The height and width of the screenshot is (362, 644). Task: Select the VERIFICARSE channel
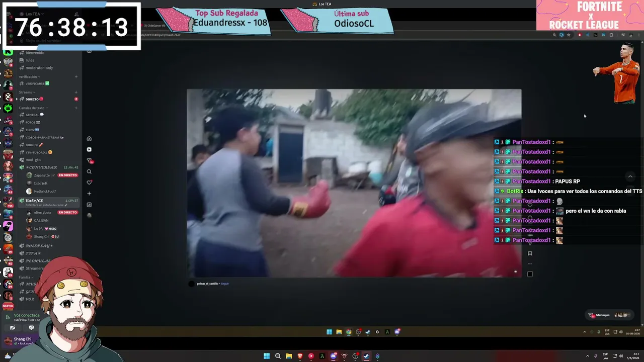click(48, 83)
